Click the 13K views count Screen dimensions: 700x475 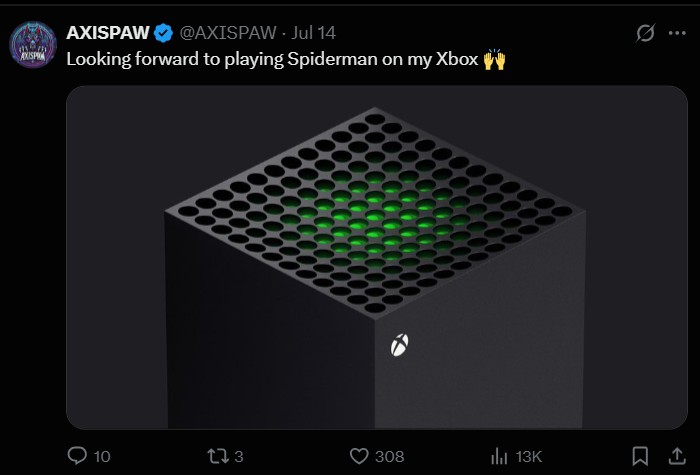(x=528, y=457)
